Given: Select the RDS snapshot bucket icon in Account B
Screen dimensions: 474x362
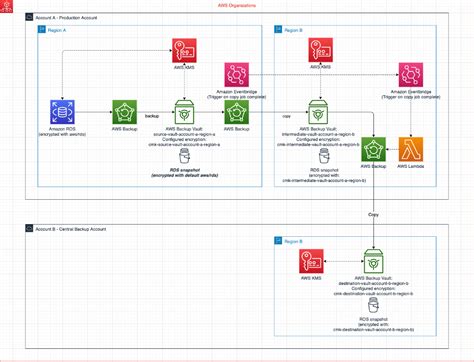Looking at the screenshot, I should point(373,305).
